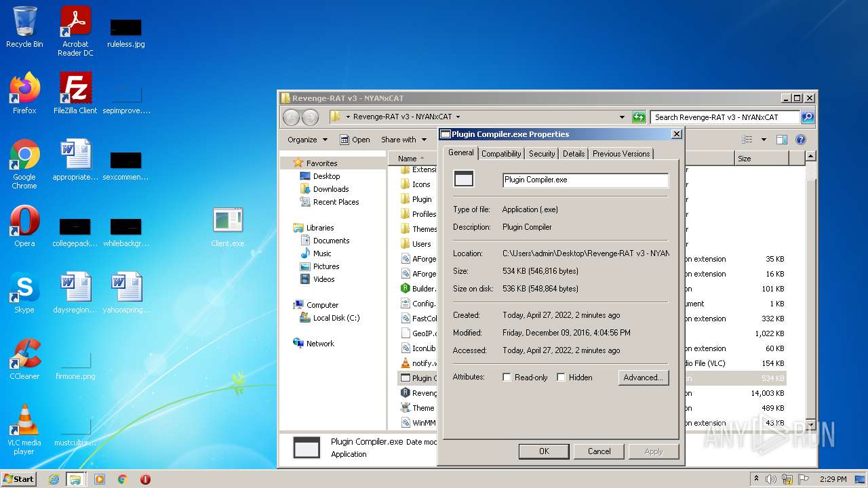Screen dimensions: 868x488
Task: Expand the change view options arrow
Action: point(763,140)
